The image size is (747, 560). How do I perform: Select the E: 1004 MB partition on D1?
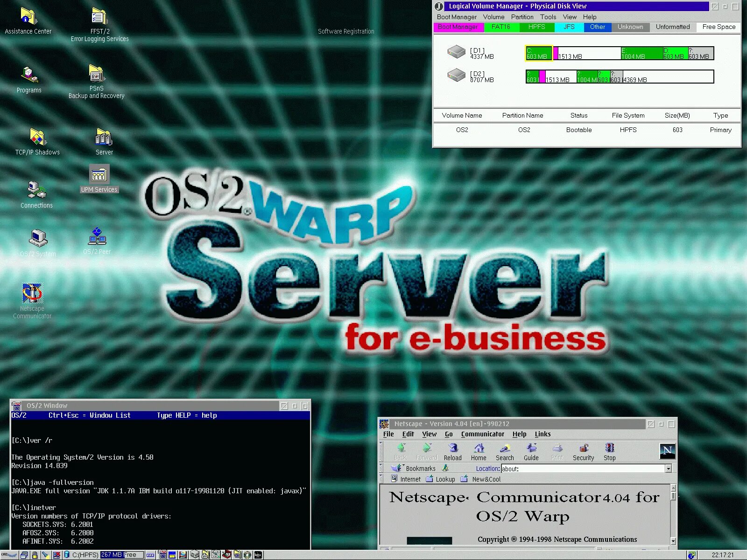641,53
